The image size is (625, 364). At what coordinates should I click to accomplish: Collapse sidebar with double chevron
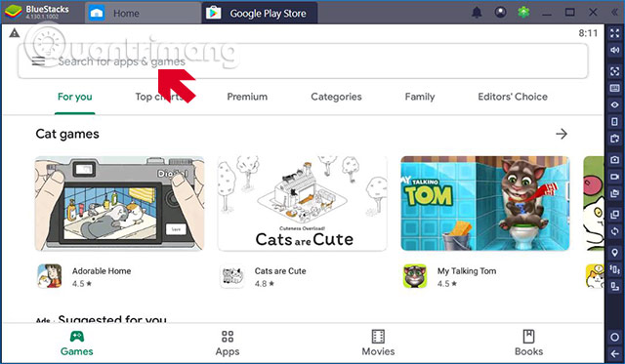click(614, 13)
